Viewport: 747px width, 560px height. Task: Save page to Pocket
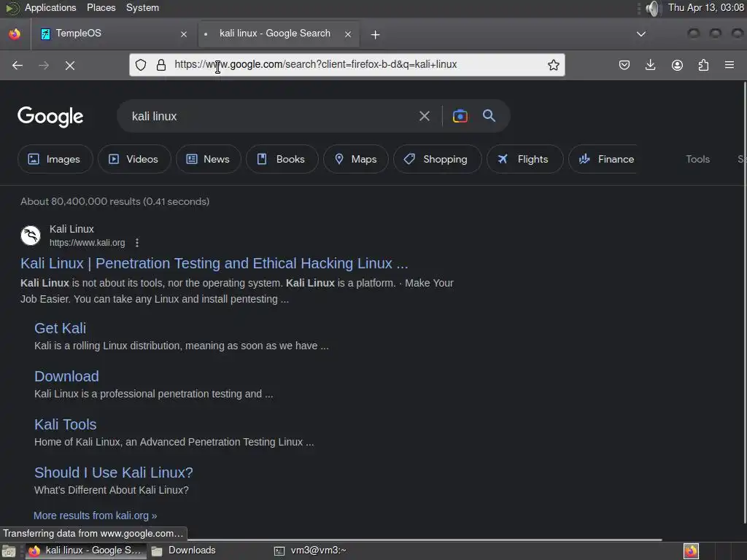coord(624,65)
